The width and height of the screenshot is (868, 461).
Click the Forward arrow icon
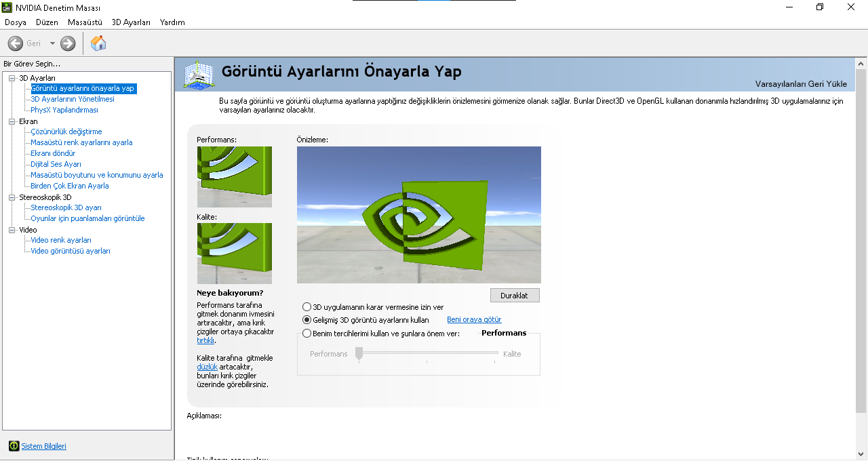click(68, 43)
